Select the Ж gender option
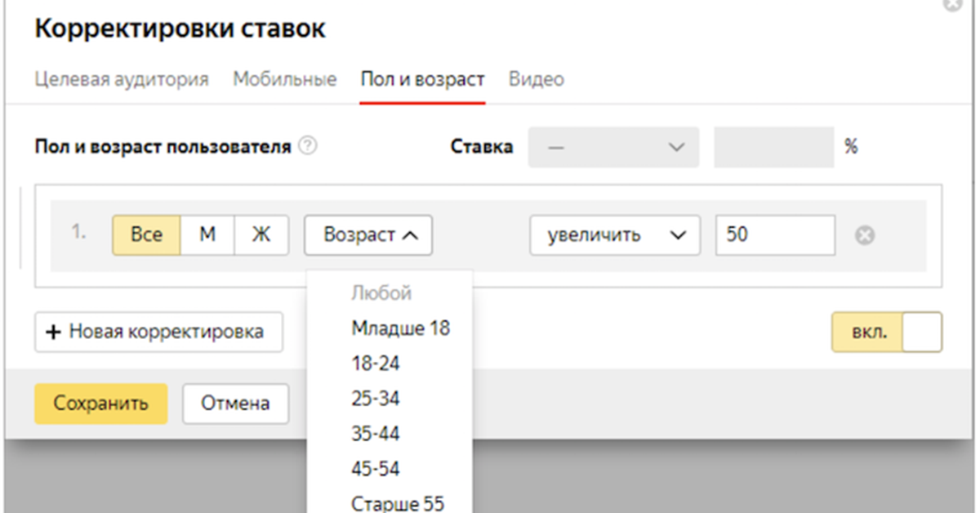The width and height of the screenshot is (980, 513). 261,235
